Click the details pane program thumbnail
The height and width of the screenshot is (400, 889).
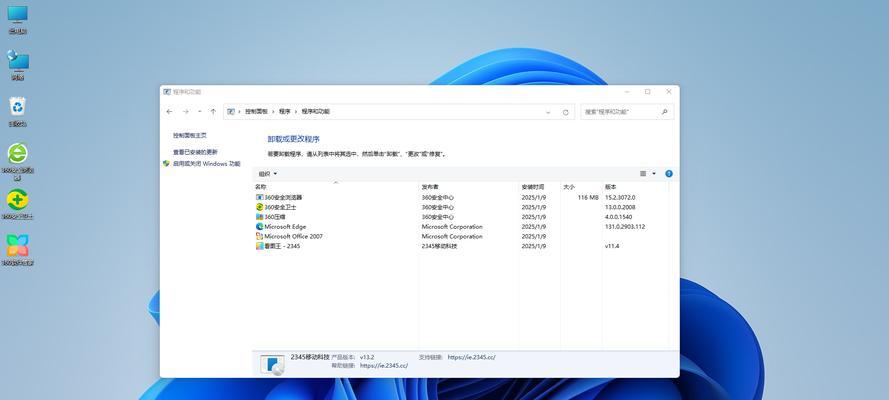272,364
